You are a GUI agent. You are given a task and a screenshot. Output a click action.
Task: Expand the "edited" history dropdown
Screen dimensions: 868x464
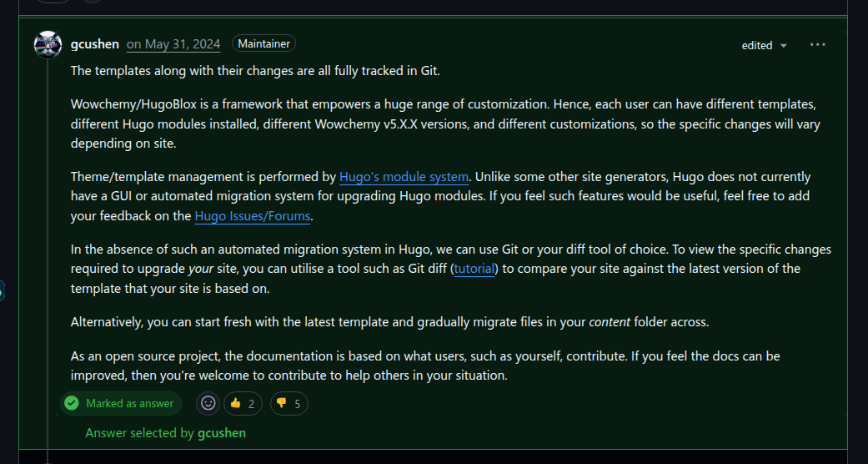tap(764, 46)
